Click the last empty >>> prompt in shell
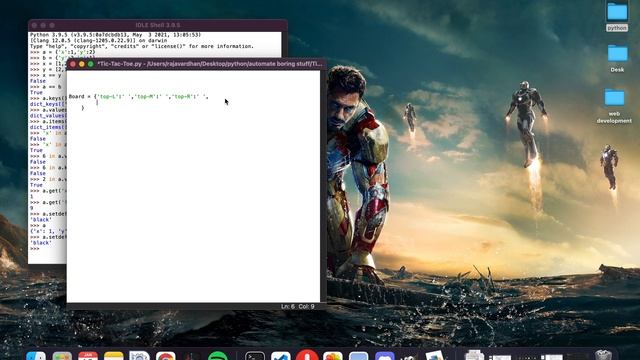This screenshot has width=640, height=360. pyautogui.click(x=35, y=249)
